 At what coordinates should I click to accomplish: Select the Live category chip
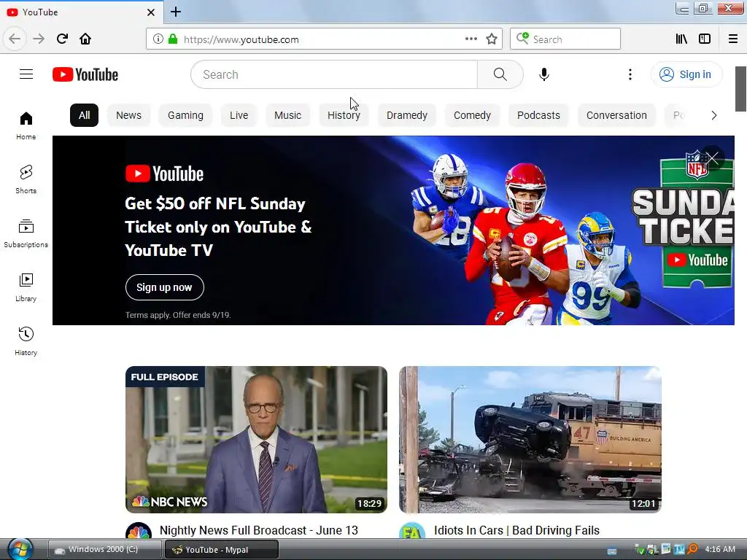239,115
